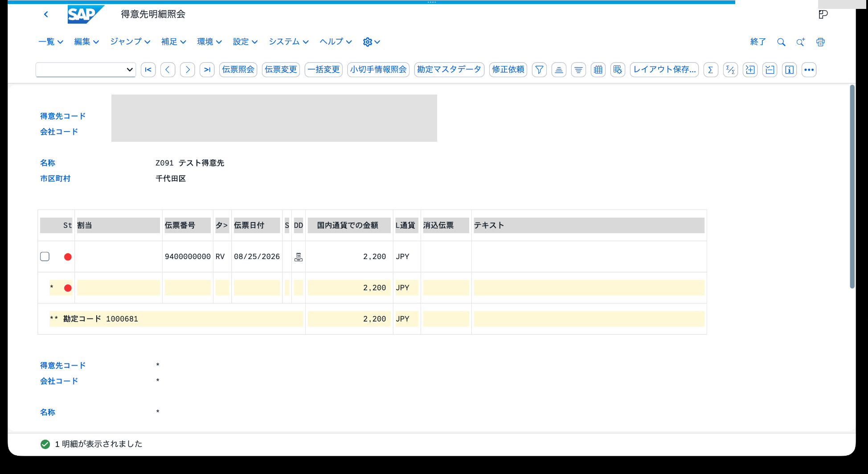Open the information icon in the toolbar

(789, 70)
